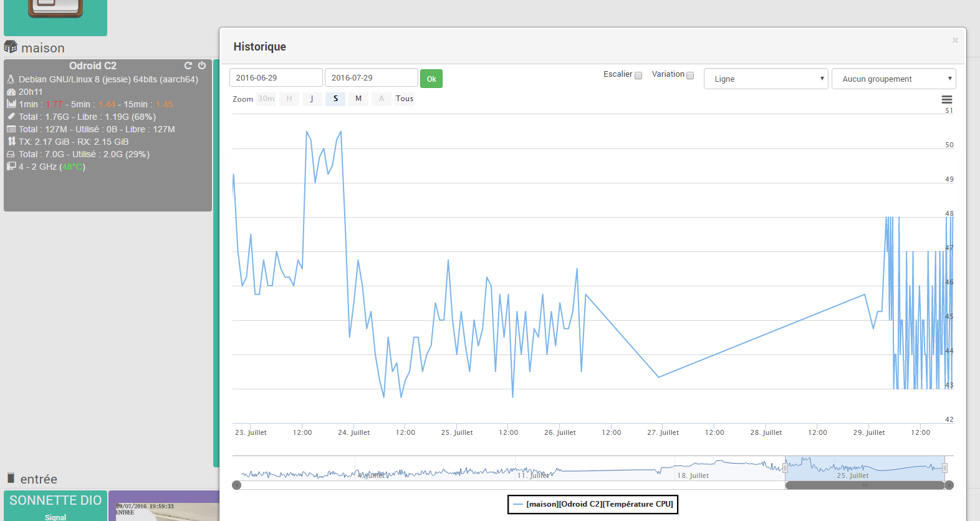Click the Odroid C2 widget title
Image resolution: width=980 pixels, height=521 pixels.
point(93,66)
